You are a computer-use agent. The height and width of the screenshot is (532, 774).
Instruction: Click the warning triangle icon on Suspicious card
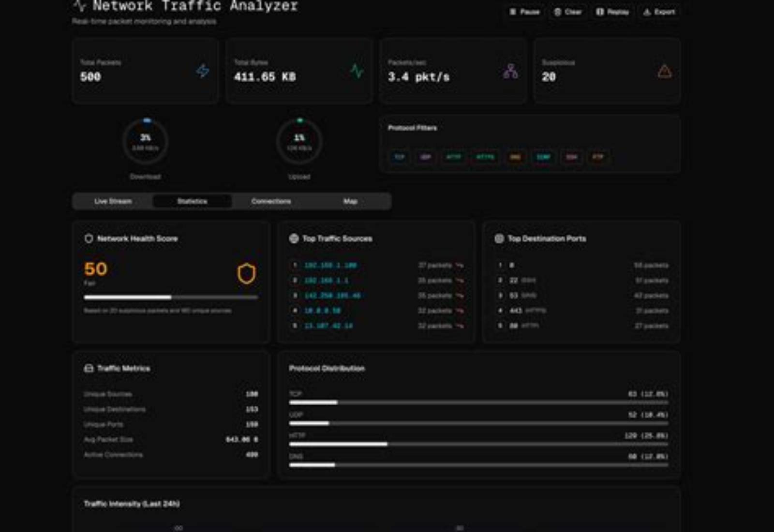(x=665, y=71)
